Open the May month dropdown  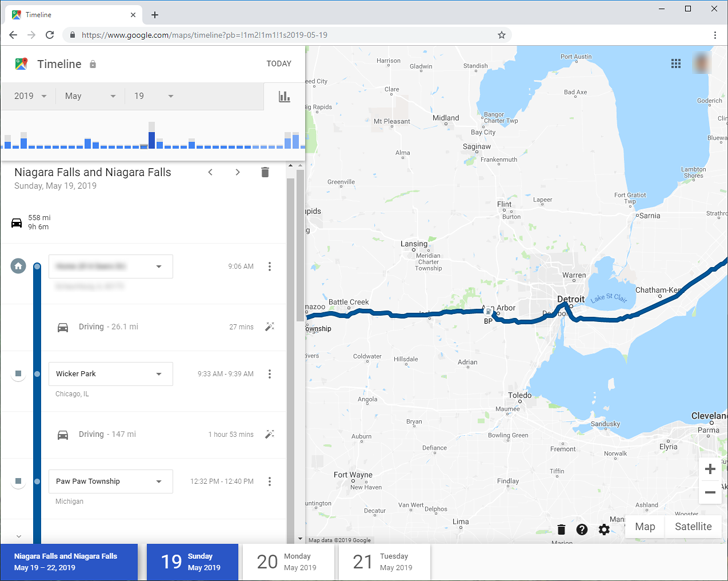click(x=90, y=96)
